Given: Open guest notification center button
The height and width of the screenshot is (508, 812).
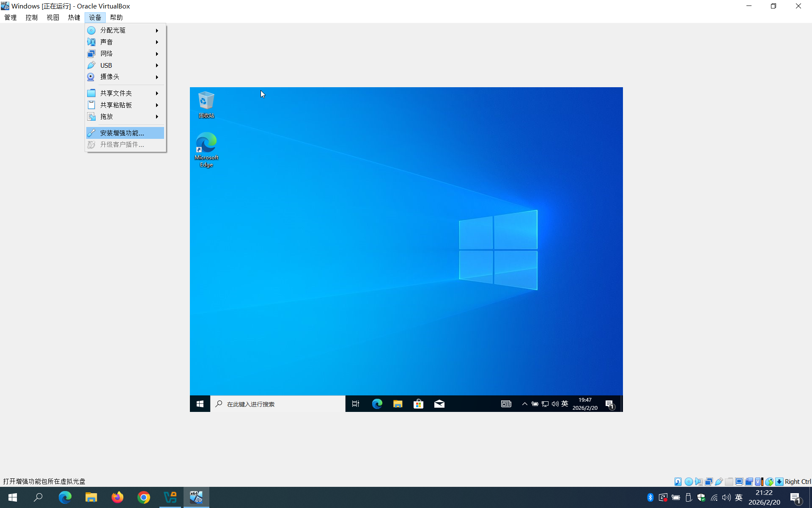Looking at the screenshot, I should [609, 404].
